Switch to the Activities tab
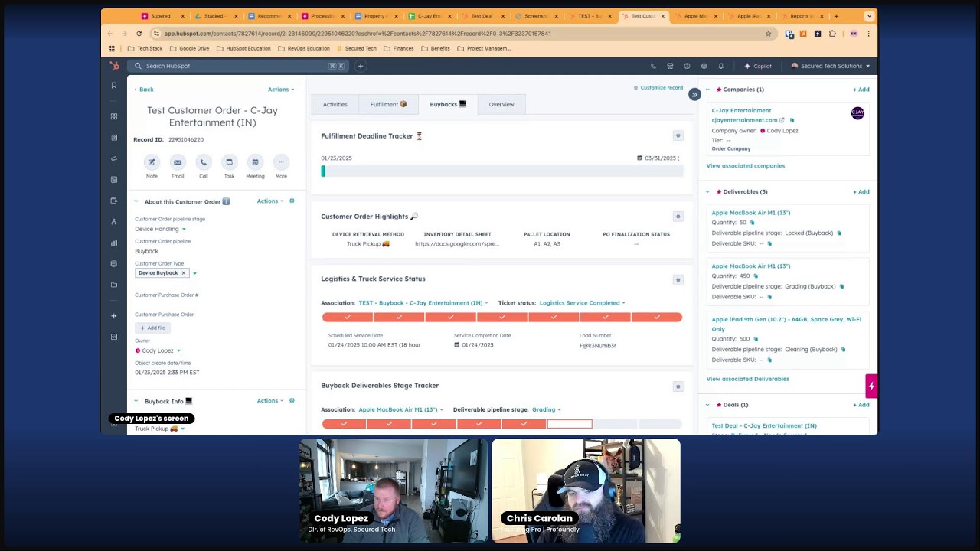This screenshot has width=980, height=551. pyautogui.click(x=335, y=104)
